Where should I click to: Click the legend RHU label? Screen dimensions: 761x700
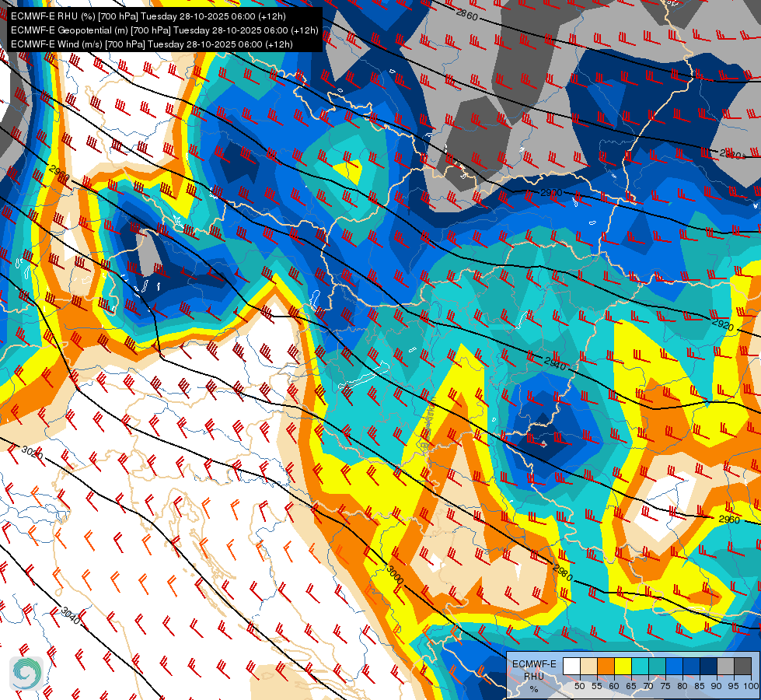click(x=534, y=676)
